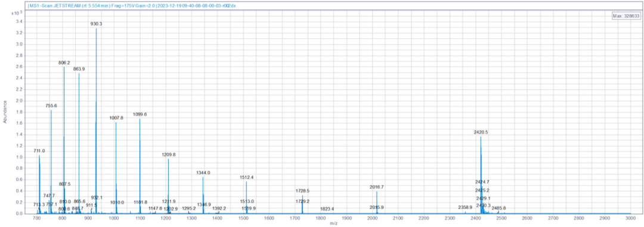Viewport: 644px width, 227px height.
Task: Click the 1344.0 peak label
Action: point(203,173)
